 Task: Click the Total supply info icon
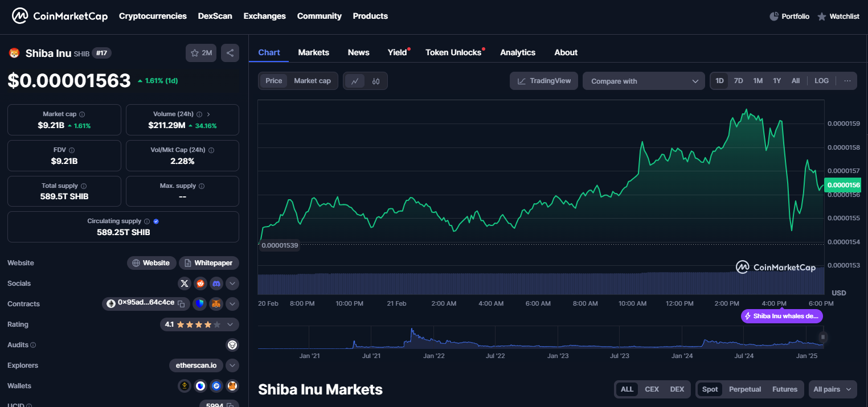point(84,186)
